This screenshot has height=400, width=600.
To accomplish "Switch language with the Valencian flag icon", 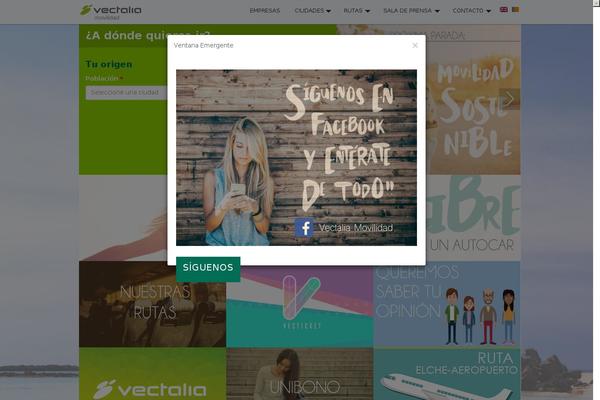I will [x=515, y=10].
